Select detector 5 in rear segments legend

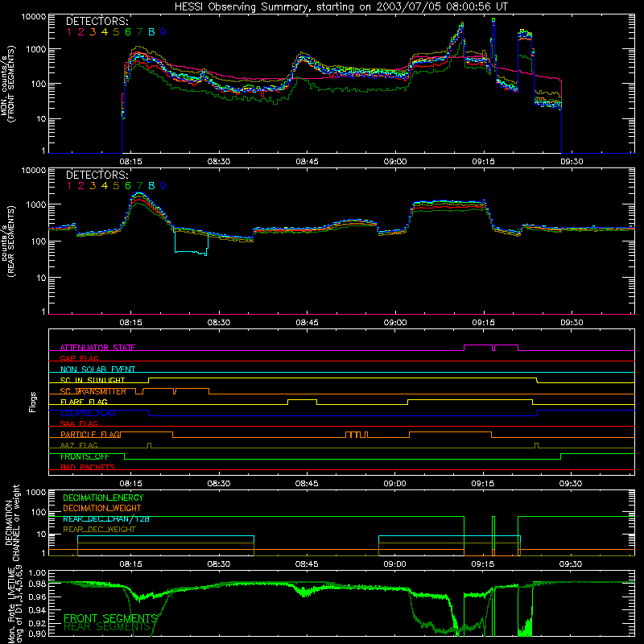coord(116,186)
